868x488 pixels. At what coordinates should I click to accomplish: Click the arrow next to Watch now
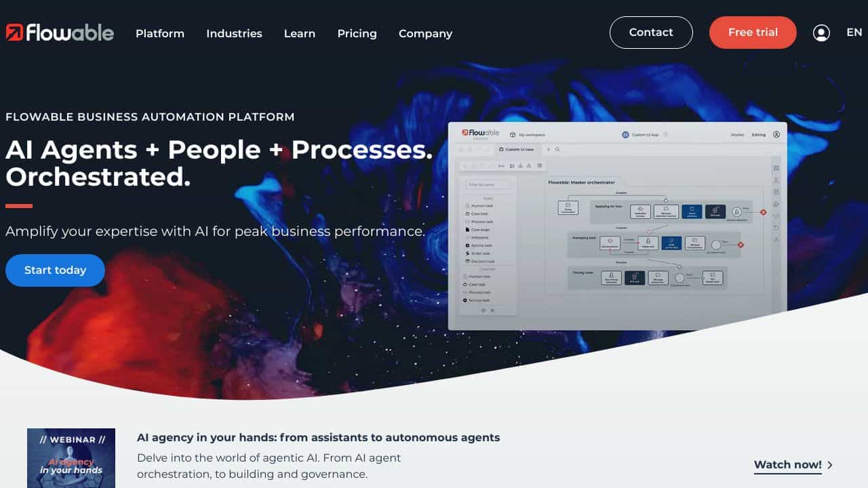coord(830,465)
